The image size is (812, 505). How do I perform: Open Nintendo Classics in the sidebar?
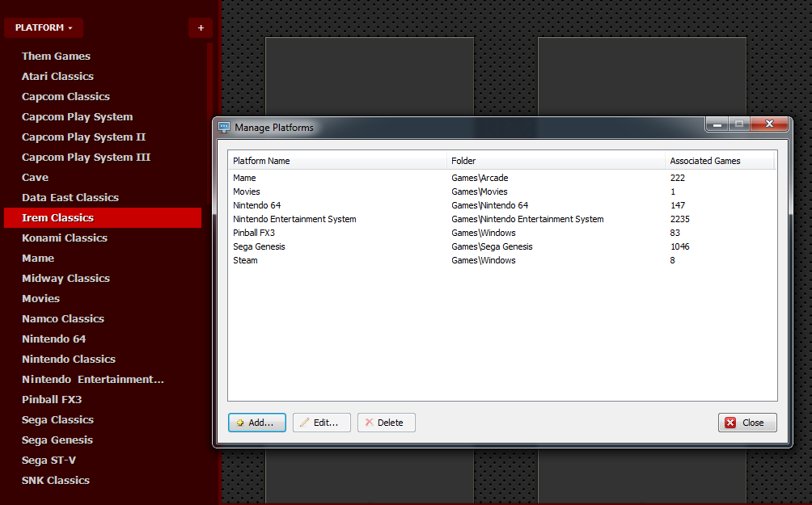click(x=69, y=359)
